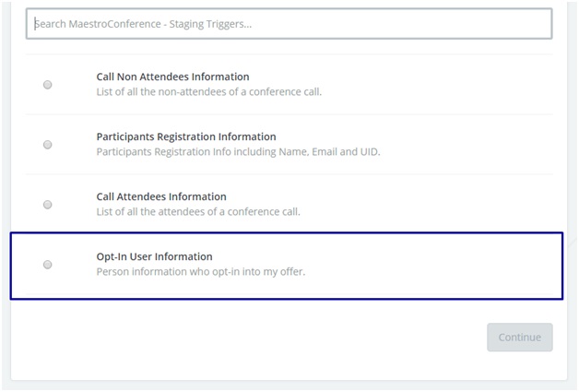Screen dimensions: 579x392
Task: Click the Participants Registration Information title
Action: coord(186,137)
